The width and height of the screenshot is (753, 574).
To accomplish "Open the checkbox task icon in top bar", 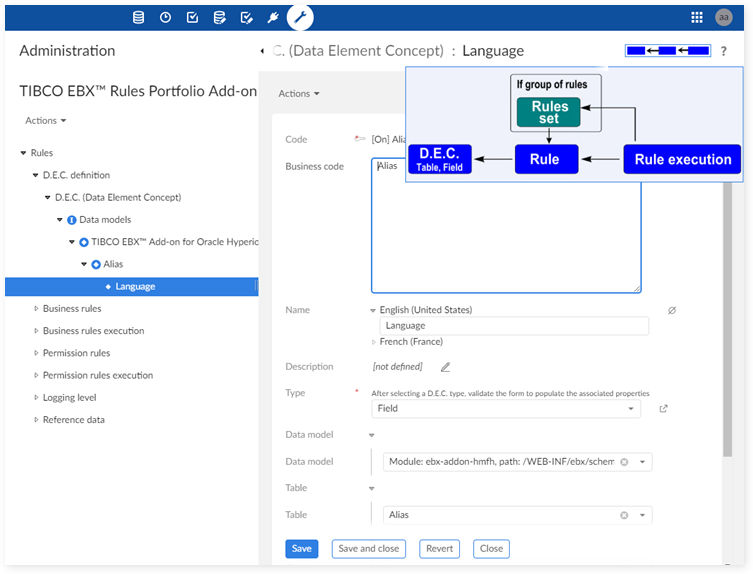I will click(x=192, y=18).
